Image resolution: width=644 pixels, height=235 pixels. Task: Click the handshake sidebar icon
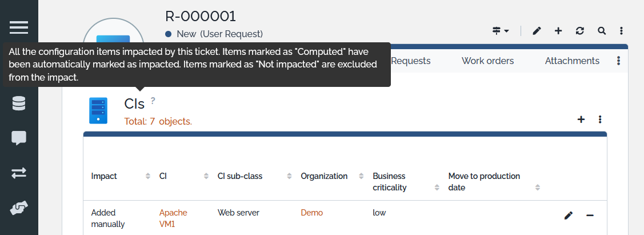(19, 208)
